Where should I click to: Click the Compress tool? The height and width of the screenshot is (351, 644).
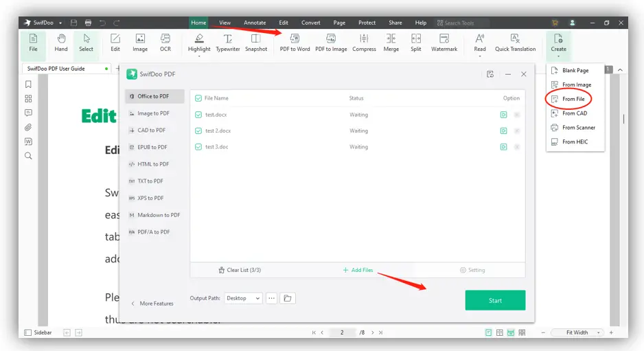click(x=364, y=43)
